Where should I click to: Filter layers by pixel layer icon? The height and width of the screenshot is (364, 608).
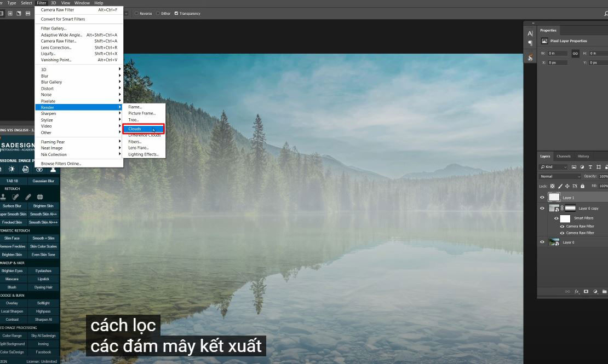point(574,167)
